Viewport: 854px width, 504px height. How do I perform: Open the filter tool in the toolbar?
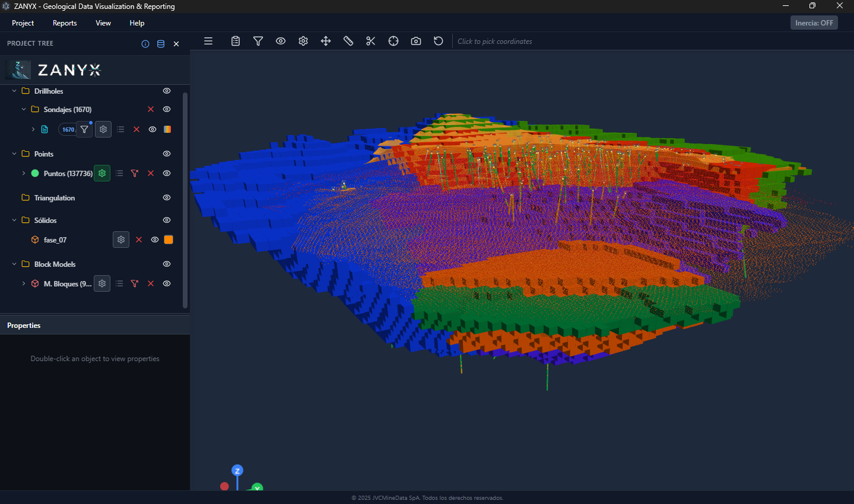[x=258, y=41]
